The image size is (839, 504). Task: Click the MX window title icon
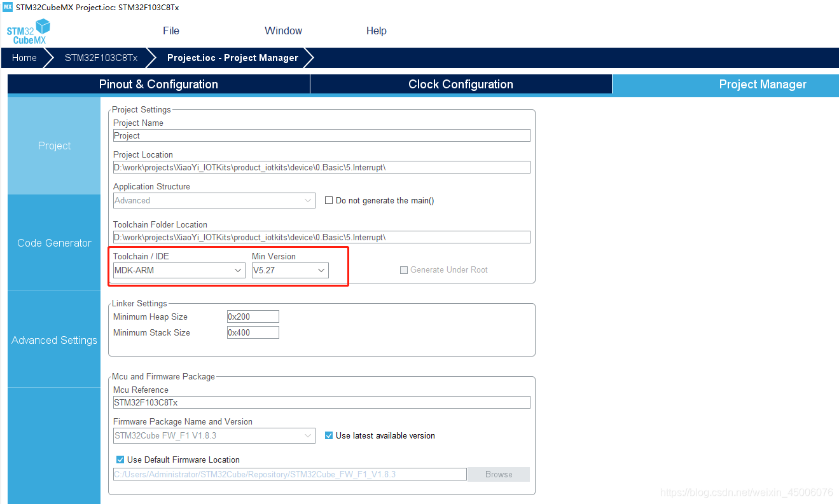pos(7,7)
